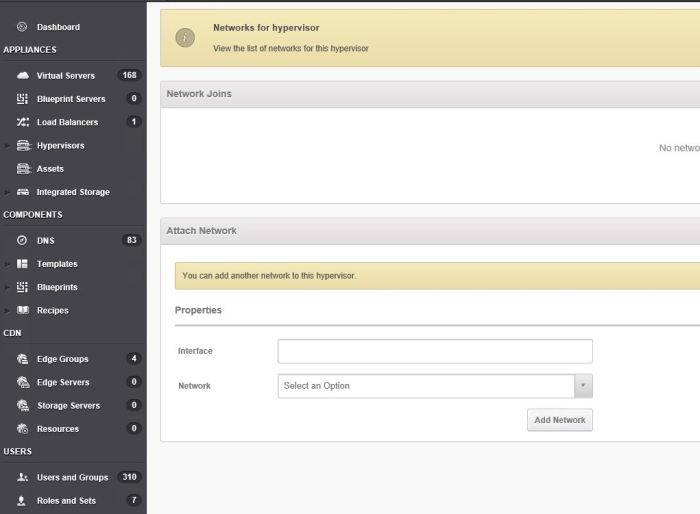
Task: Expand the Templates submenu arrow
Action: tap(7, 264)
